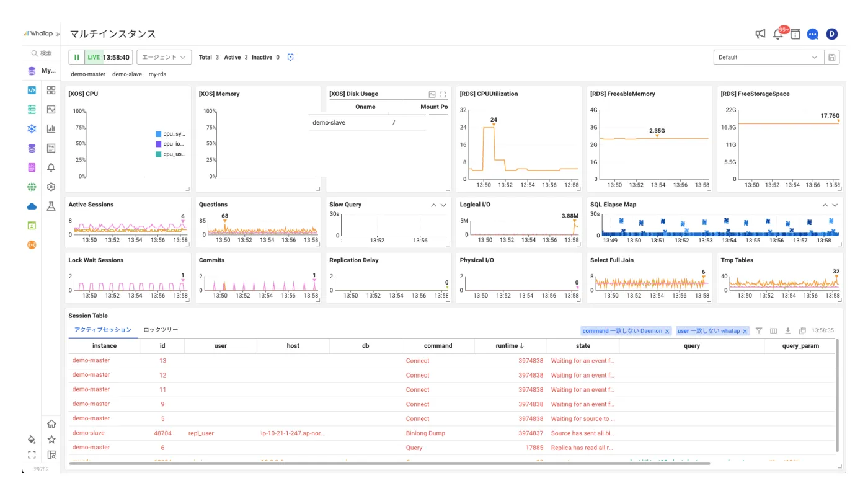
Task: Open the application code monitoring icon
Action: [x=32, y=91]
